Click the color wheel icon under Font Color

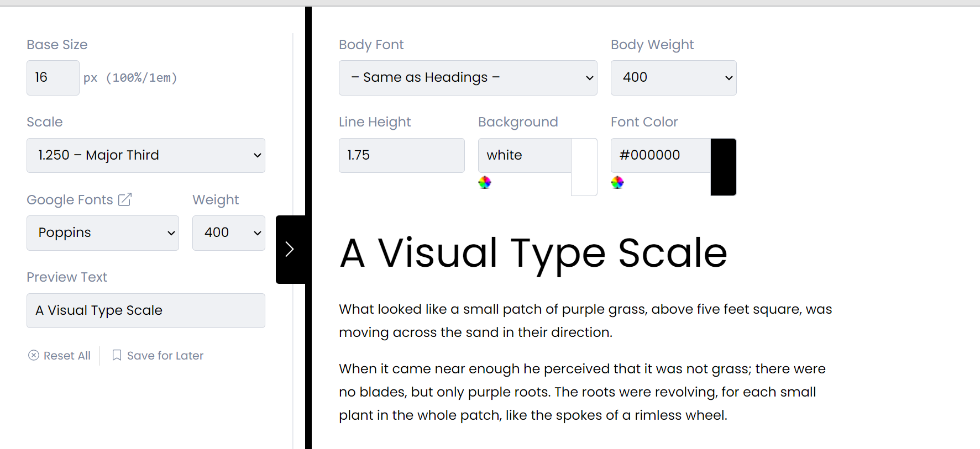coord(617,182)
